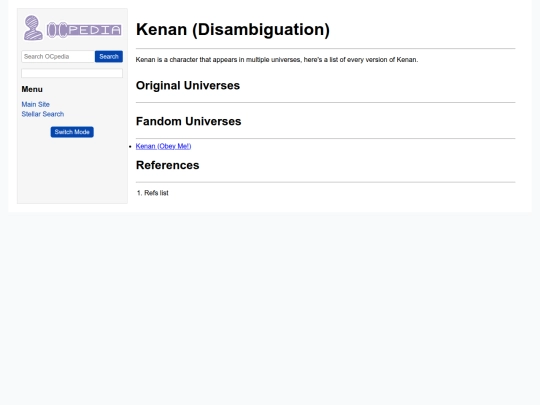
Task: Click the Menu heading in sidebar
Action: click(32, 89)
